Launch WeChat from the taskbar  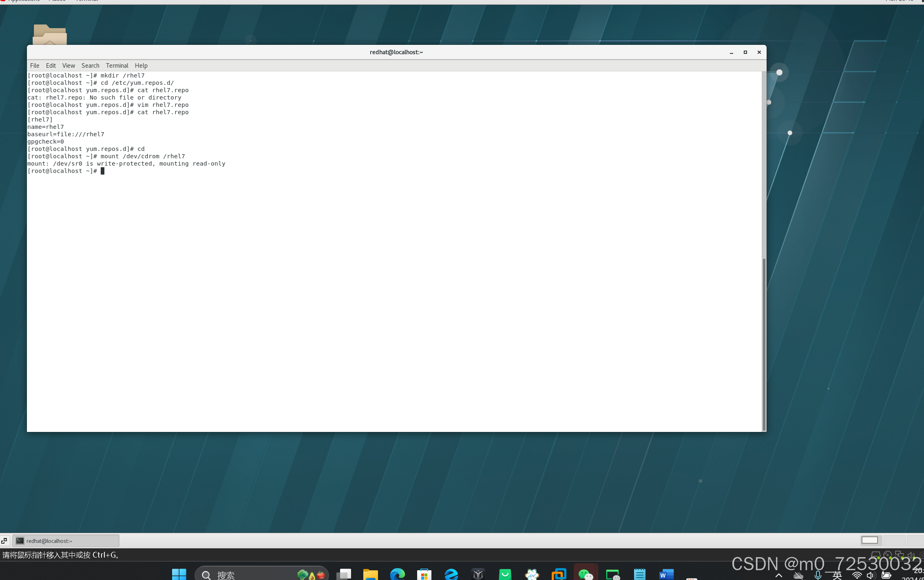[x=586, y=574]
